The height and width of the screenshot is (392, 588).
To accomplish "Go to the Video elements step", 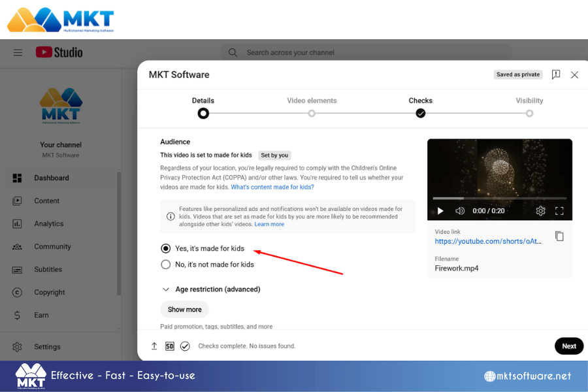I will pyautogui.click(x=312, y=107).
